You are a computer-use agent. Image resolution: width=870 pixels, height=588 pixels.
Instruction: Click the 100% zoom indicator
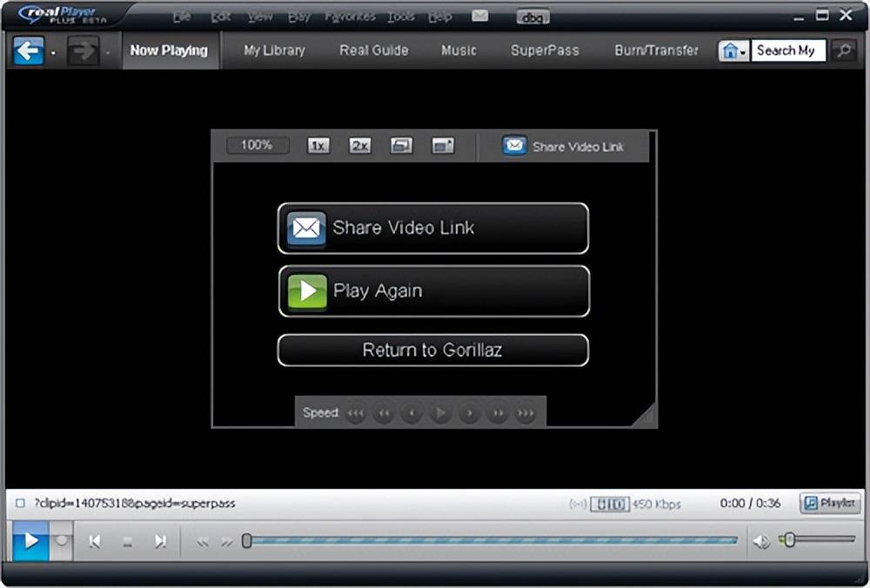click(258, 145)
